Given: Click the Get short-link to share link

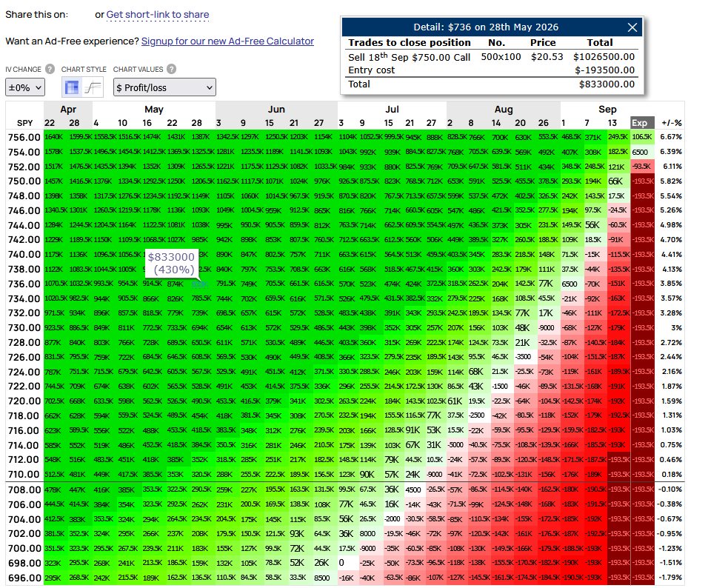Looking at the screenshot, I should click(x=158, y=14).
